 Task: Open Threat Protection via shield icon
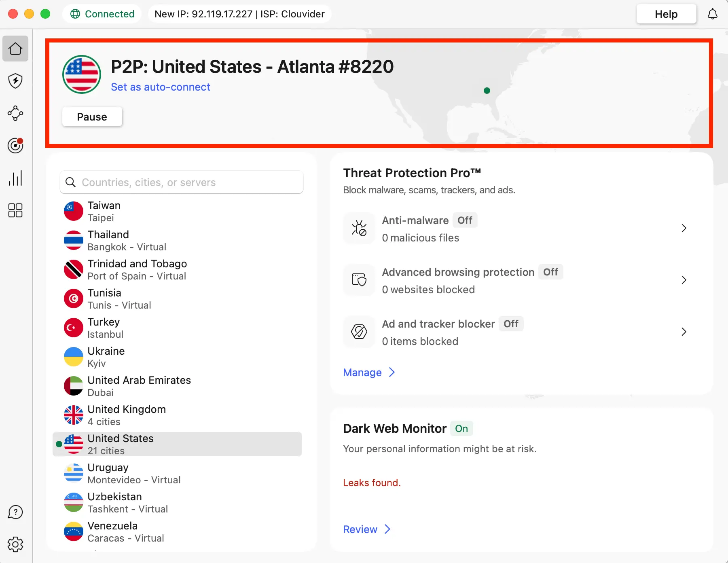pyautogui.click(x=15, y=81)
